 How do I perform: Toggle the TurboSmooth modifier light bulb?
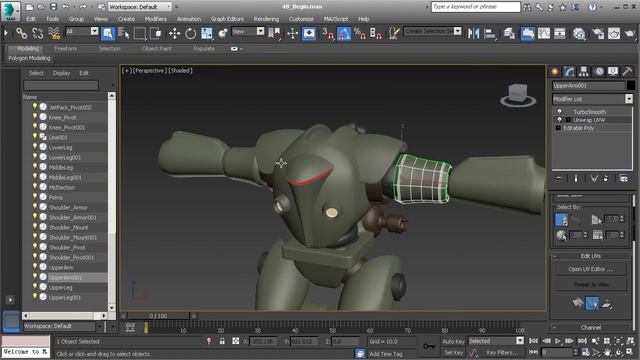tap(559, 111)
